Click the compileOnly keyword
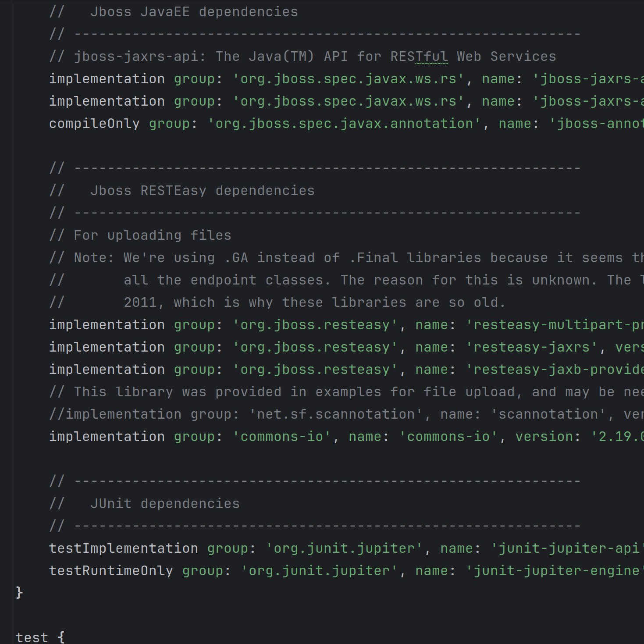The height and width of the screenshot is (644, 644). 94,124
